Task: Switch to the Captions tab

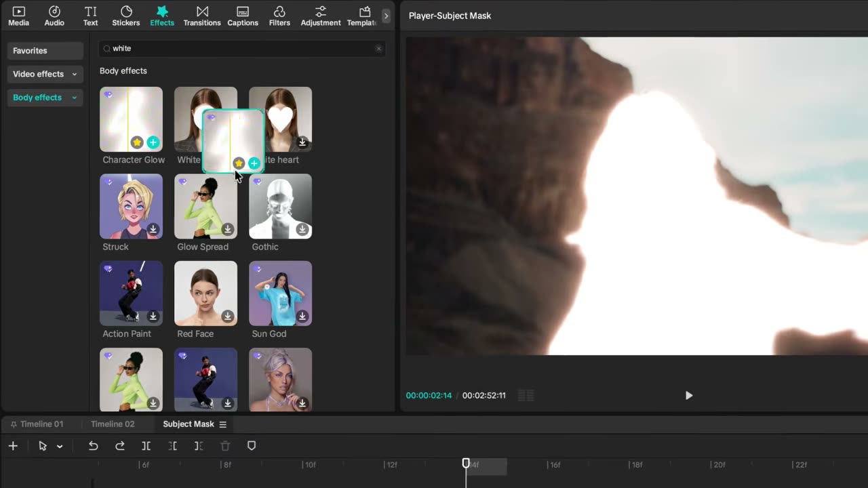Action: click(243, 16)
